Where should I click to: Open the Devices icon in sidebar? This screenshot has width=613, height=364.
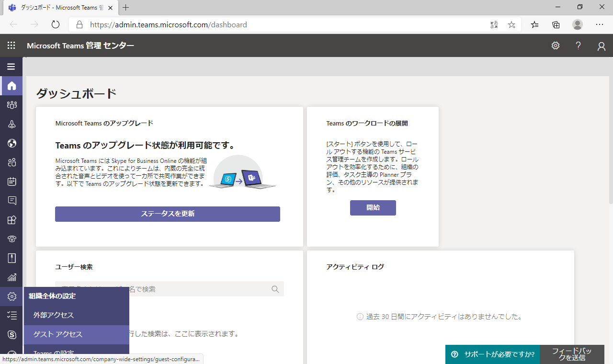click(x=11, y=124)
